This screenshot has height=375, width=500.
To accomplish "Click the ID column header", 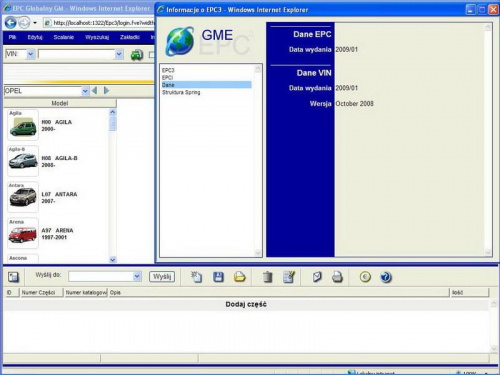I will (x=11, y=292).
